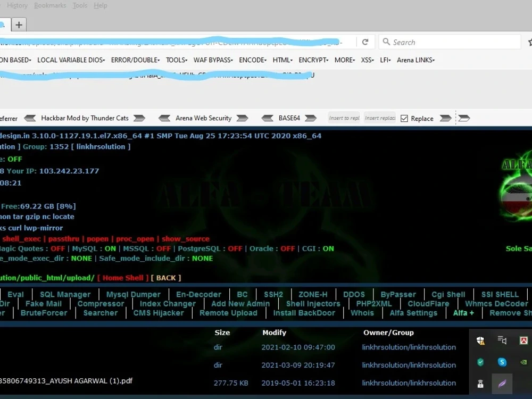532x399 pixels.
Task: Expand LOCAL VARIABLE DIOS dropdown
Action: click(71, 60)
